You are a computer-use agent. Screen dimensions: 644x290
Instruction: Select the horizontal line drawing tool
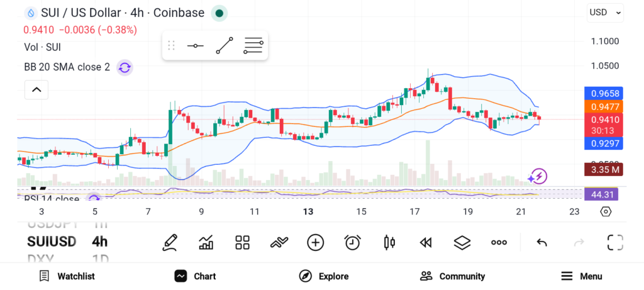tap(195, 46)
